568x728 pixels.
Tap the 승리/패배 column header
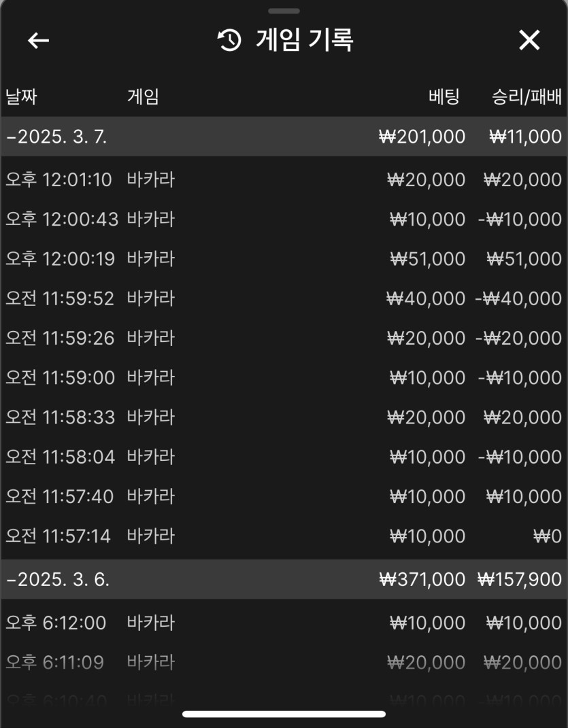[527, 97]
